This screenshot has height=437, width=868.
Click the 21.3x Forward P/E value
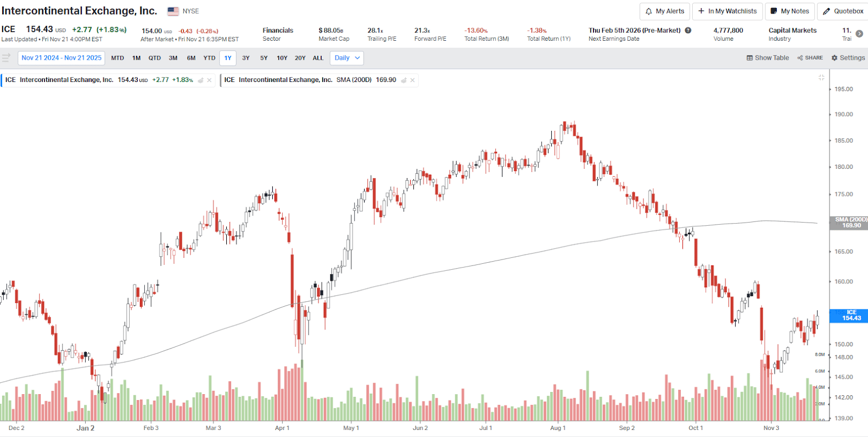click(x=422, y=30)
